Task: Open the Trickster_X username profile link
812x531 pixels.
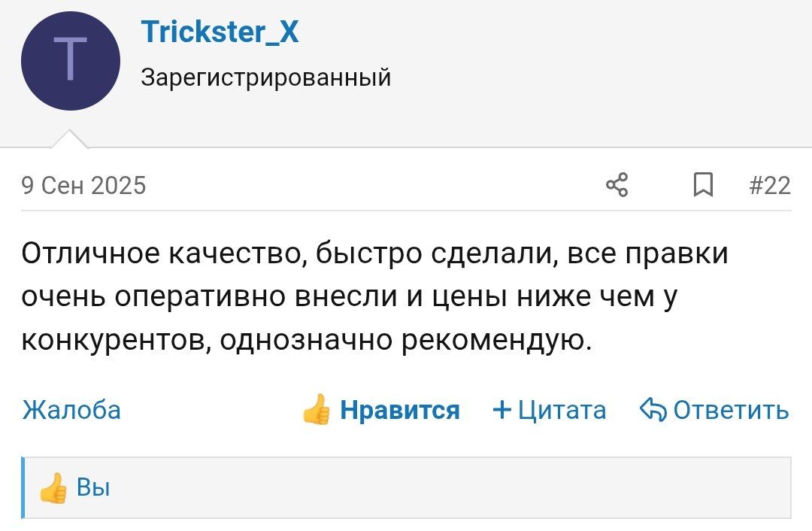Action: pos(220,32)
